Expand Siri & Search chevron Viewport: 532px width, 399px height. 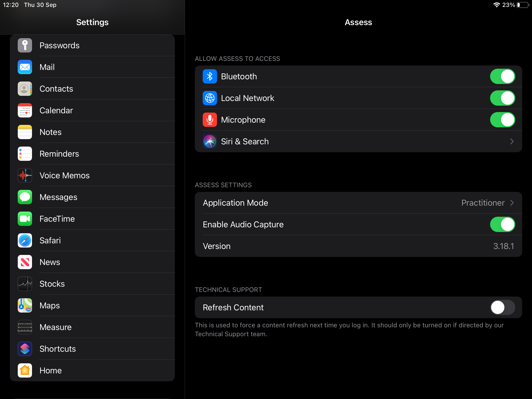pos(512,141)
